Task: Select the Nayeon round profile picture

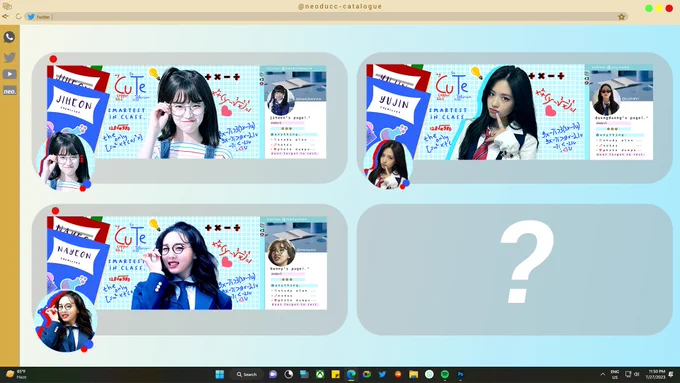Action: (x=65, y=321)
